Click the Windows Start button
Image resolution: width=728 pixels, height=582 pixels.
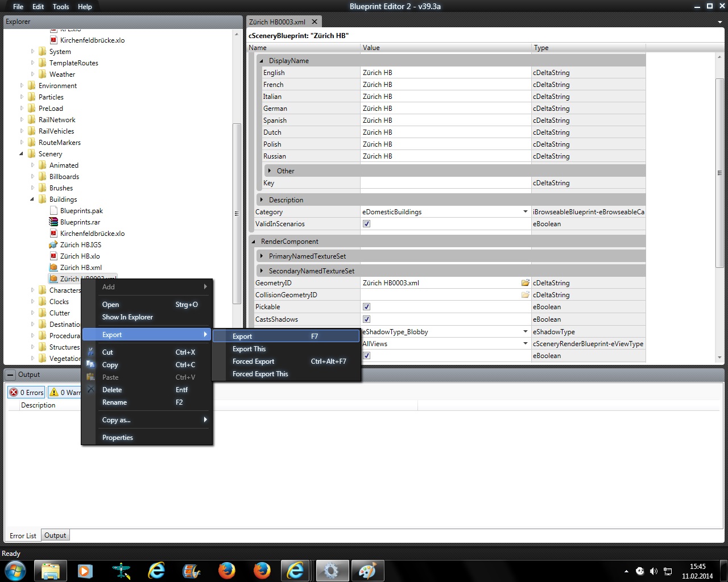[x=15, y=570]
